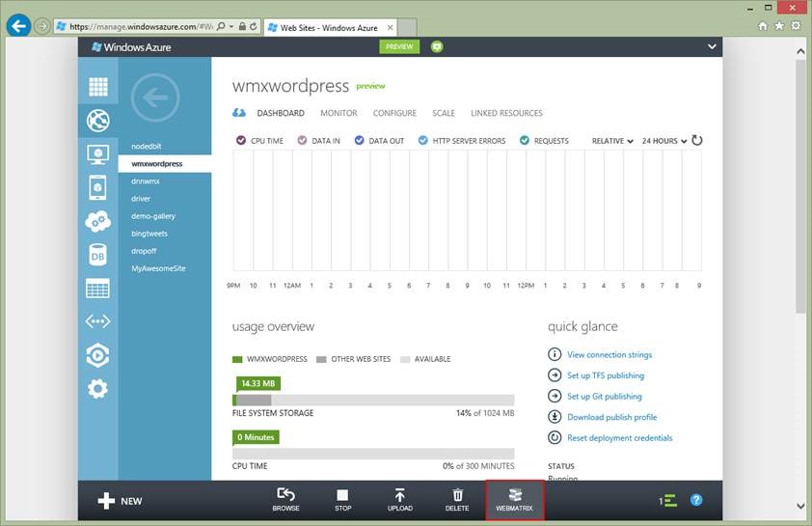Viewport: 812px width, 526px height.
Task: Click Set up TFS publishing link
Action: [606, 375]
